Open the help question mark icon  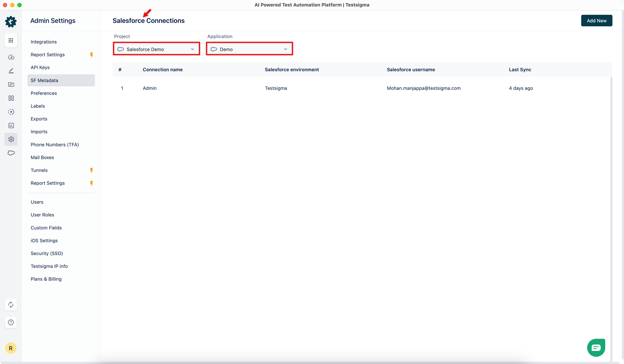(x=11, y=322)
